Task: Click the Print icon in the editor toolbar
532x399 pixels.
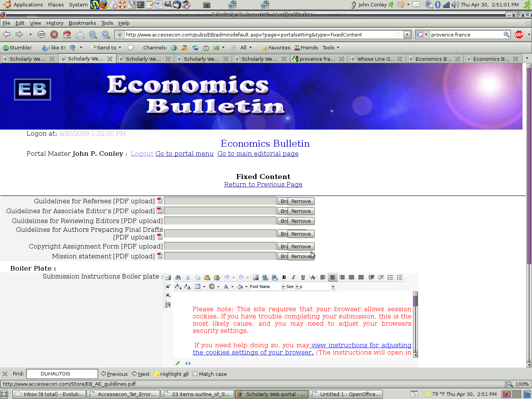Action: [x=168, y=277]
